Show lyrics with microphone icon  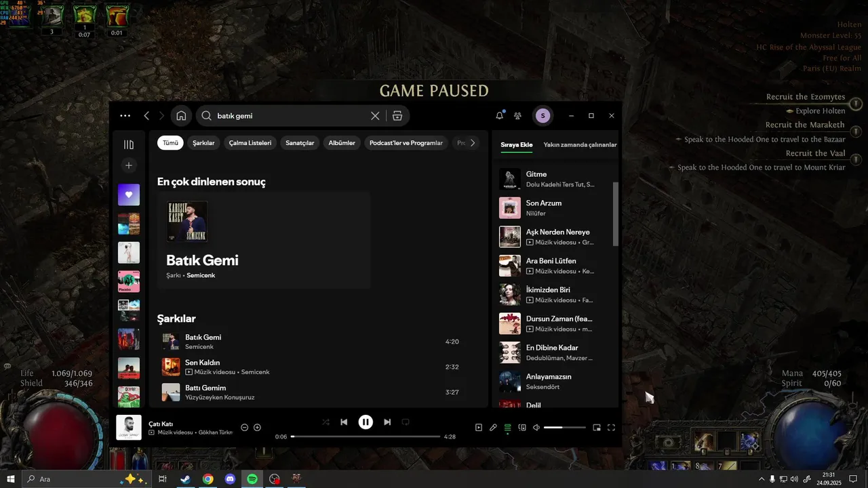(x=493, y=428)
